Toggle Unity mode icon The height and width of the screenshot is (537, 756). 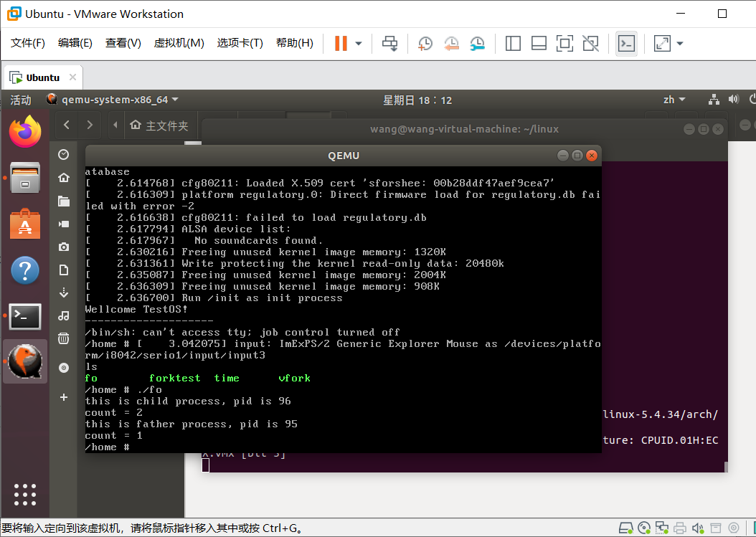coord(590,44)
